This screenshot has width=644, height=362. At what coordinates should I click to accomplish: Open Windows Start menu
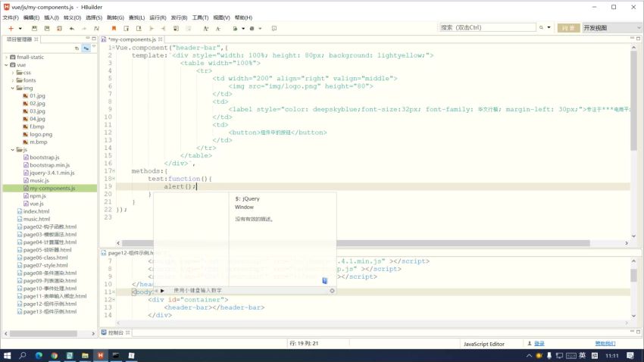click(x=7, y=355)
